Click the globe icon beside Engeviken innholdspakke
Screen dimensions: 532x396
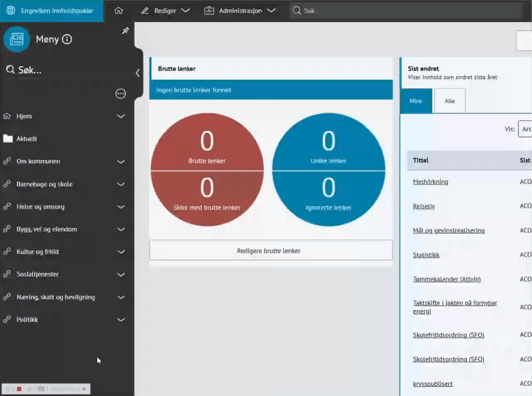pyautogui.click(x=11, y=11)
